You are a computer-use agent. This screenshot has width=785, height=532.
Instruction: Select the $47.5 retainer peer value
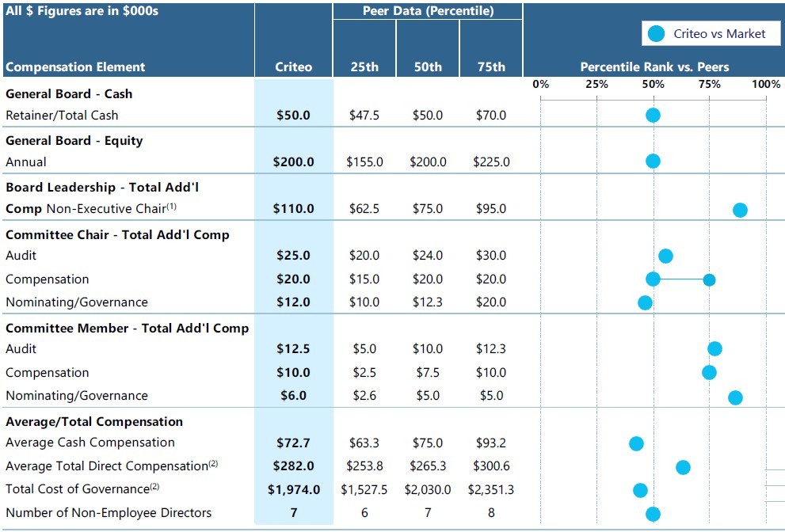click(364, 115)
